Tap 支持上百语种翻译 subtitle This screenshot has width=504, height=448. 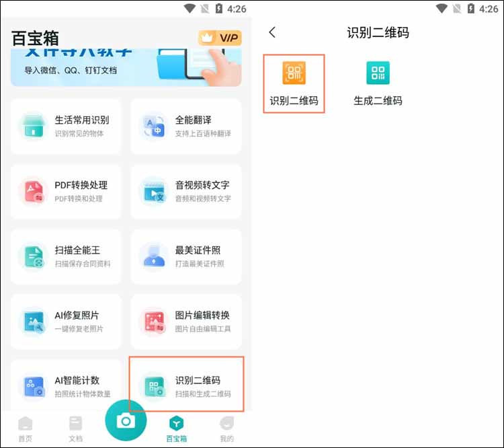[203, 134]
